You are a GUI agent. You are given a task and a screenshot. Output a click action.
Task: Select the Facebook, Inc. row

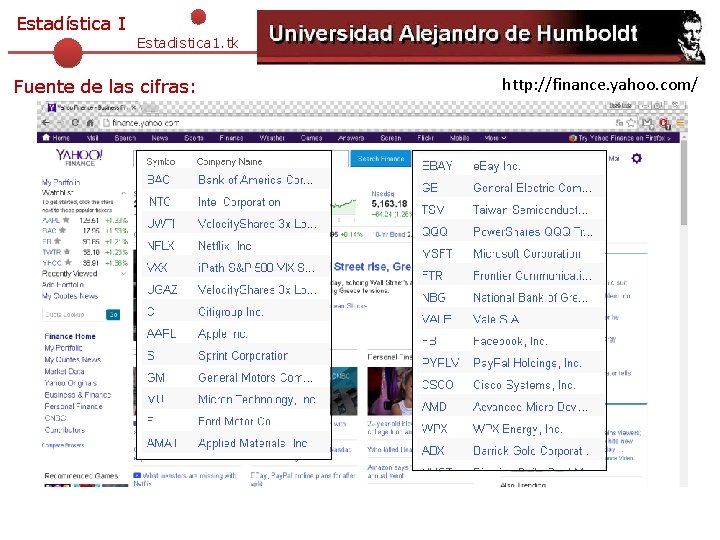pos(509,341)
